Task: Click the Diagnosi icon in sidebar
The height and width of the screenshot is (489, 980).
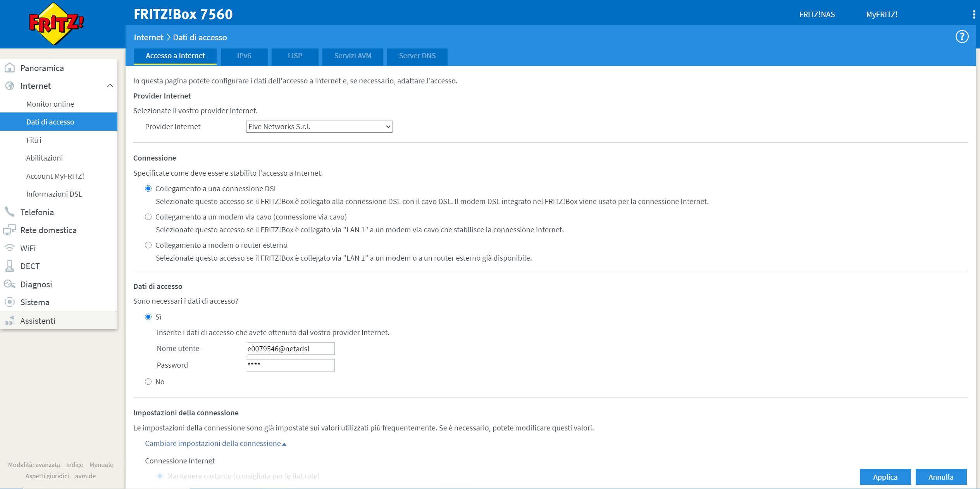Action: click(10, 284)
